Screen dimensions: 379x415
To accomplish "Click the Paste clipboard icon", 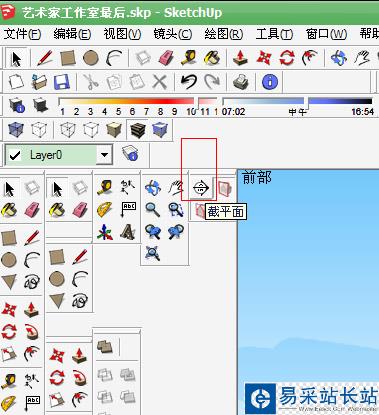I will tap(136, 82).
